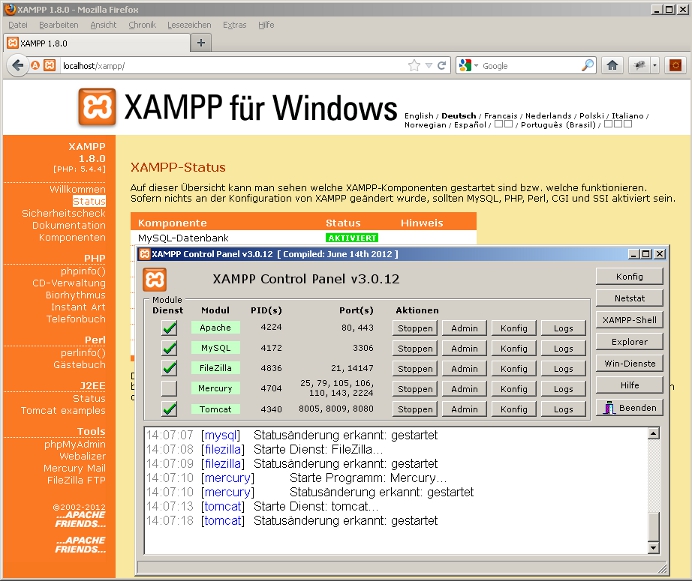Click the Firefox back arrow button
Image resolution: width=692 pixels, height=581 pixels.
pos(18,66)
